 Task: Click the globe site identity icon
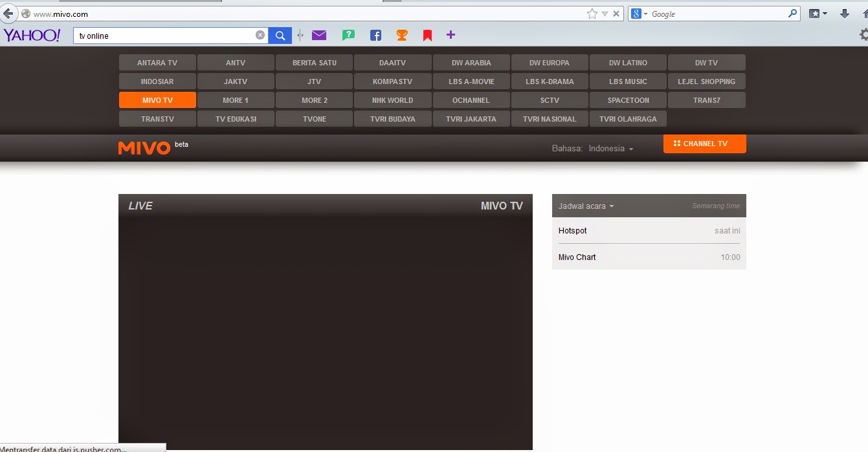tap(26, 14)
